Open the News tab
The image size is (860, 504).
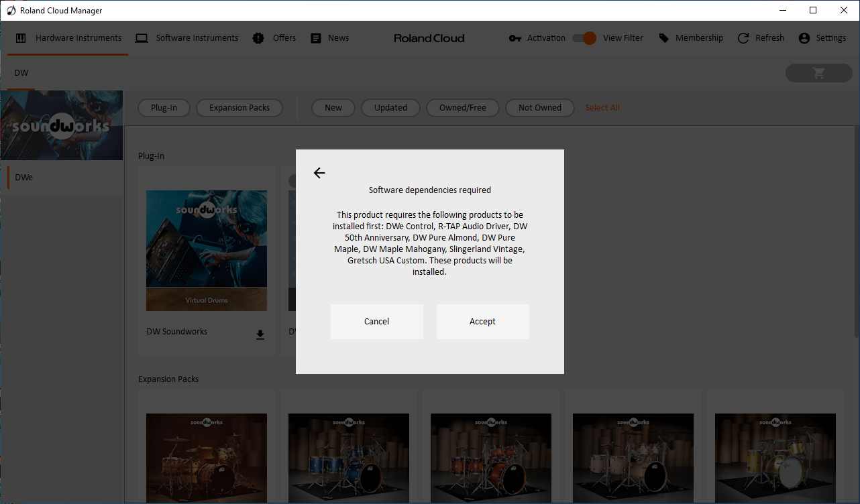[x=329, y=38]
